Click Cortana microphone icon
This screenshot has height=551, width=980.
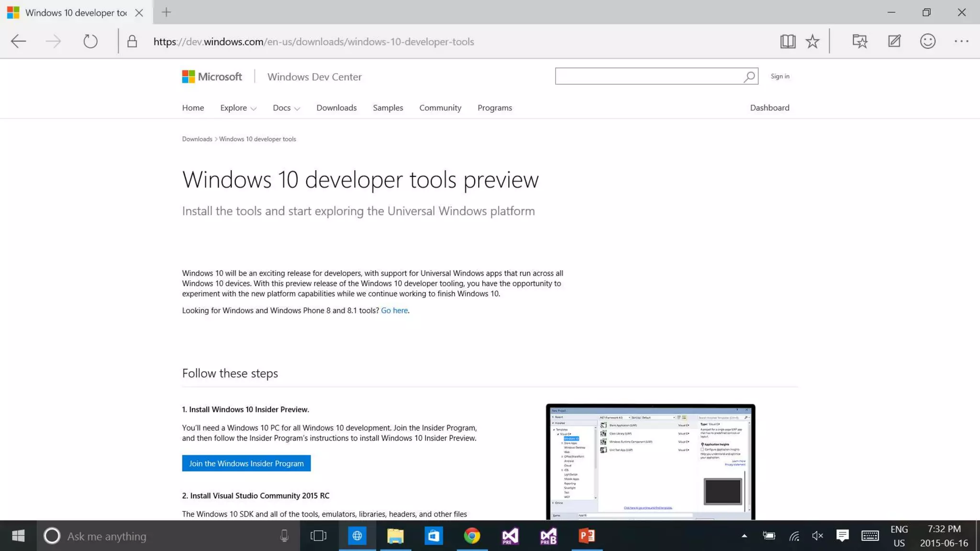284,536
